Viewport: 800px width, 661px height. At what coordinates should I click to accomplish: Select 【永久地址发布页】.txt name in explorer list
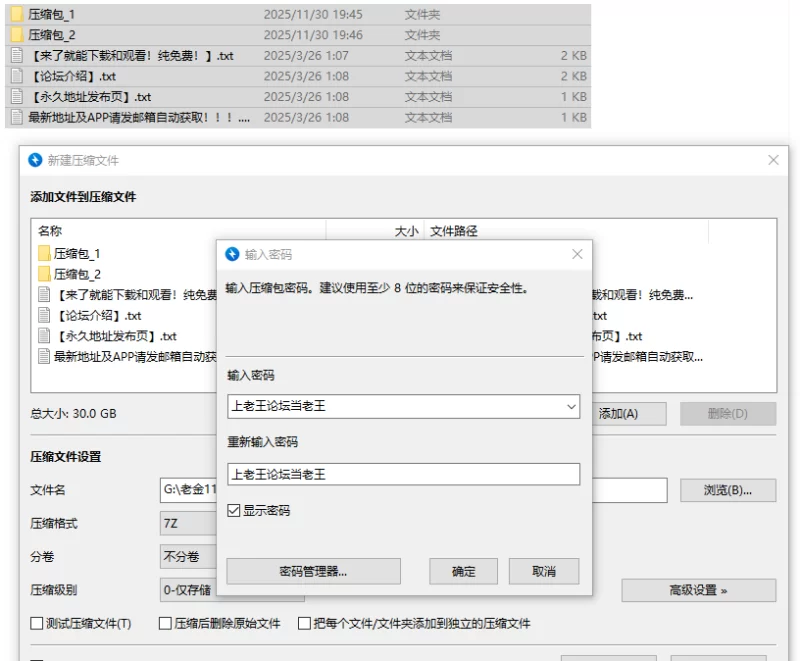click(x=91, y=96)
